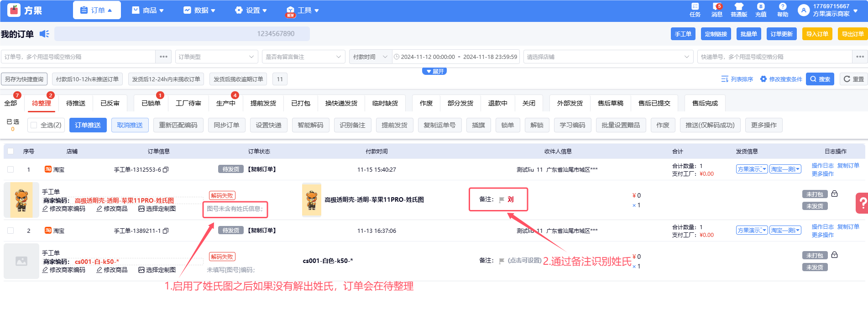868x336 pixels.
Task: Open the 帮助 help icon
Action: [x=783, y=6]
